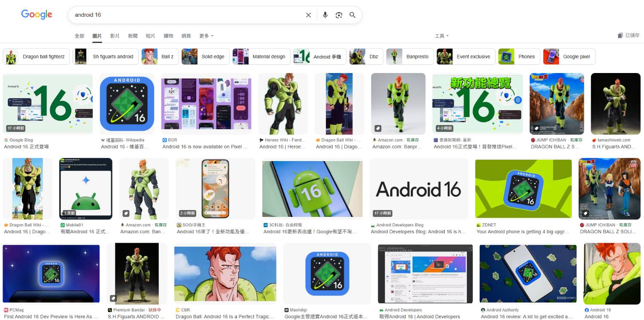The image size is (644, 320).
Task: Click the Google logo
Action: [x=36, y=15]
